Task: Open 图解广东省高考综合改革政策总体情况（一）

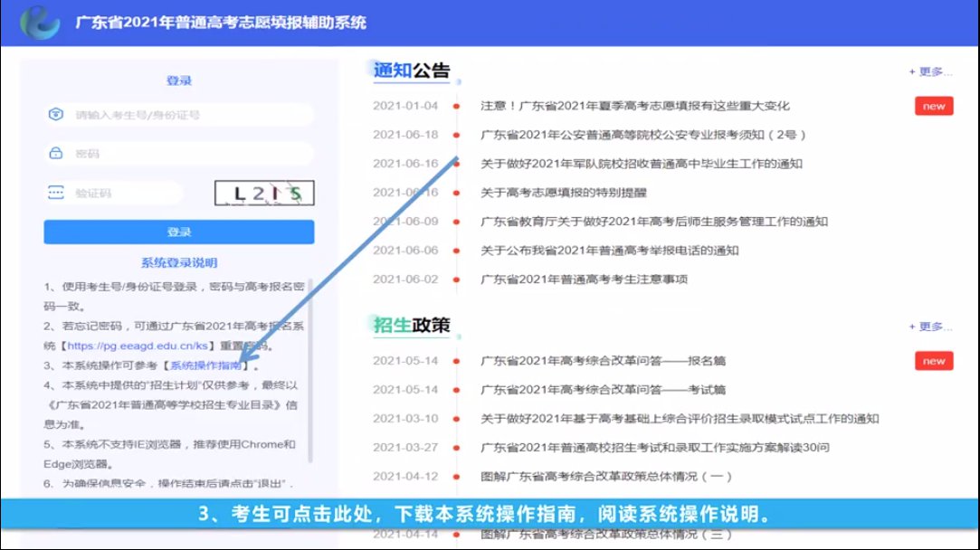Action: (605, 476)
